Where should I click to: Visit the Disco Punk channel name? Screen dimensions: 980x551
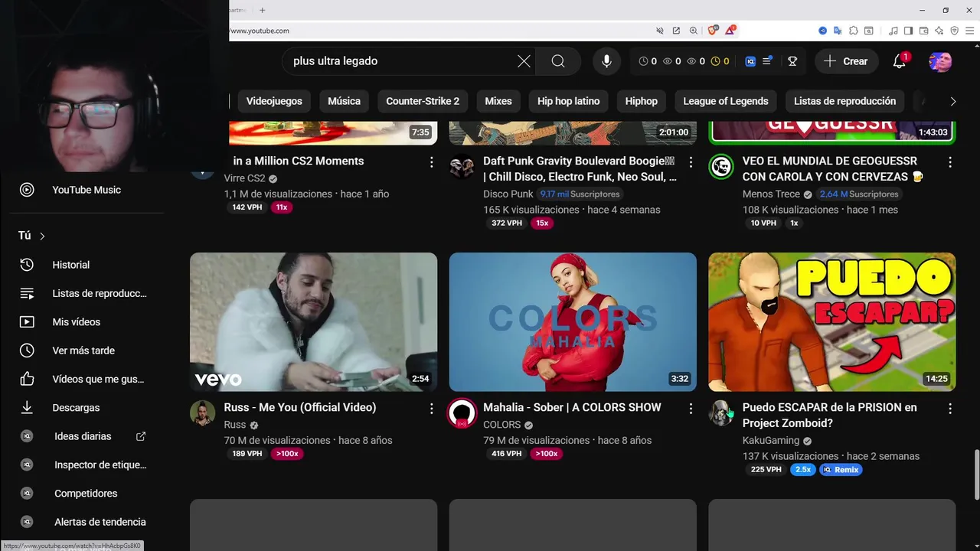(508, 194)
